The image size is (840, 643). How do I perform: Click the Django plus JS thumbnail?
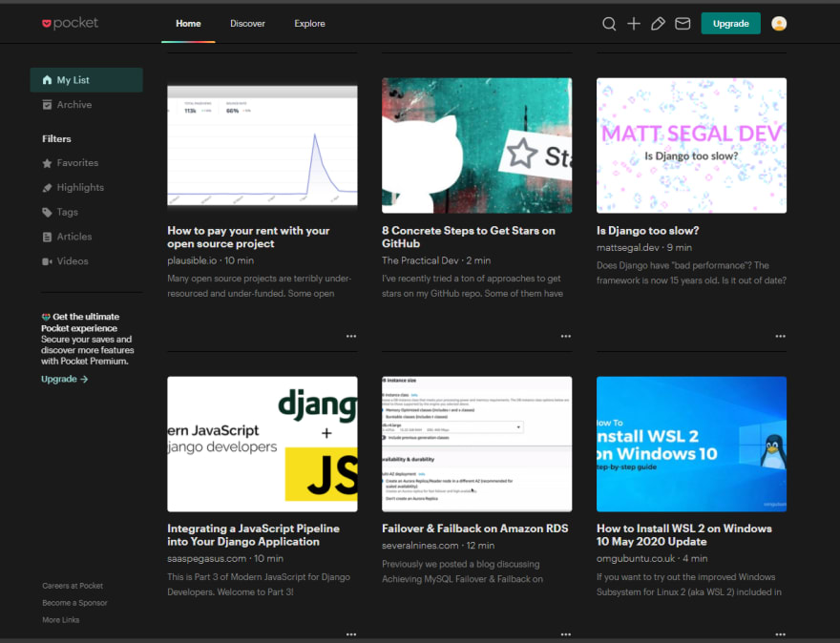click(x=262, y=444)
